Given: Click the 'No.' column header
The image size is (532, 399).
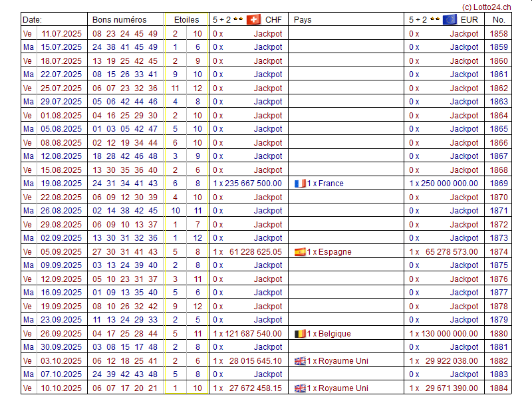Looking at the screenshot, I should point(499,20).
